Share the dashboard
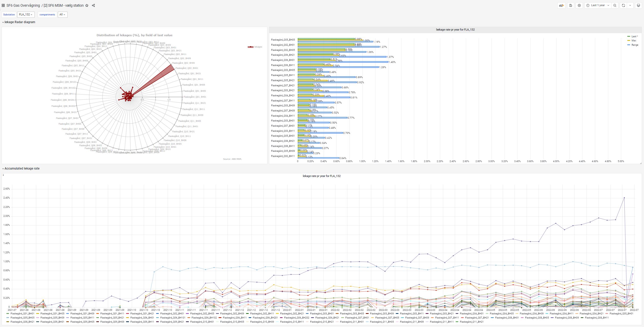The image size is (644, 327). click(x=94, y=5)
